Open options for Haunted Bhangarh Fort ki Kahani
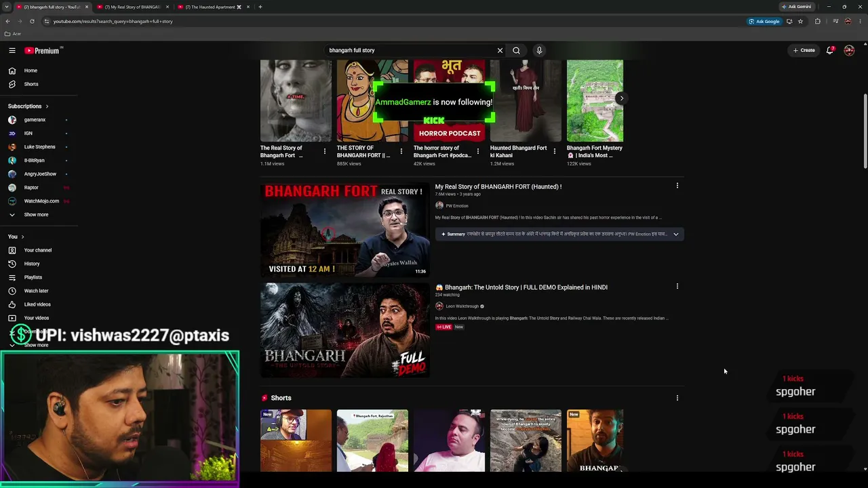The image size is (868, 488). click(555, 151)
